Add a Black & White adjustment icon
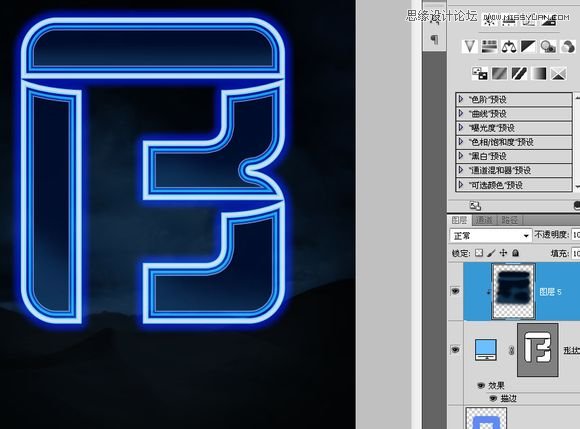Viewport: 580px width, 429px height. tap(528, 47)
